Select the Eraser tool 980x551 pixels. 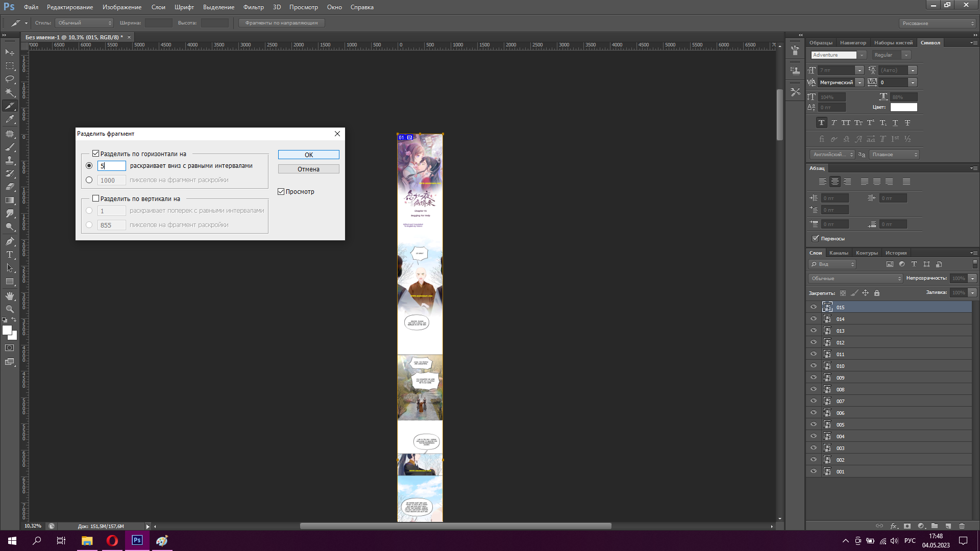click(x=10, y=187)
